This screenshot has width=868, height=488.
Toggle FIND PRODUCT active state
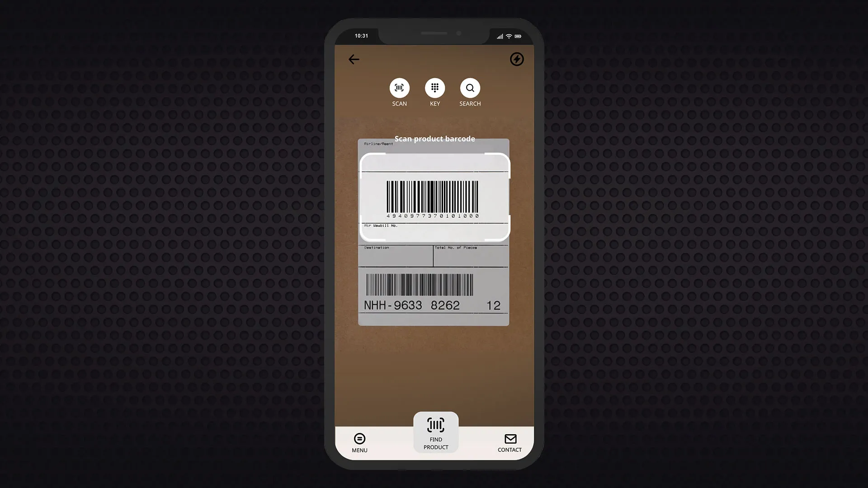coord(435,432)
